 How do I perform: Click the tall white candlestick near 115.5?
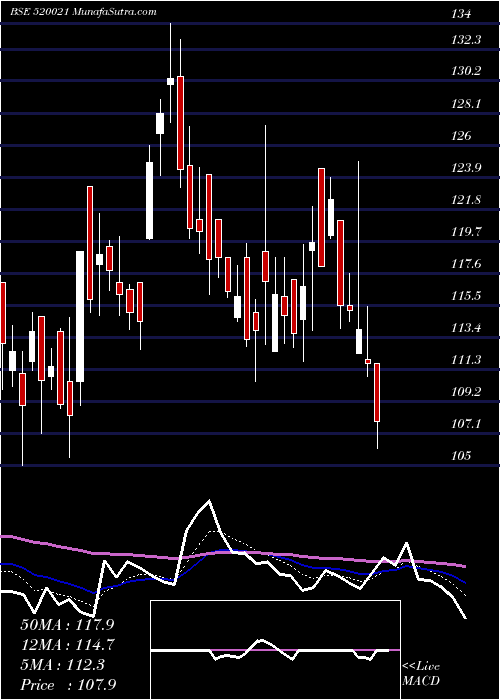click(80, 317)
